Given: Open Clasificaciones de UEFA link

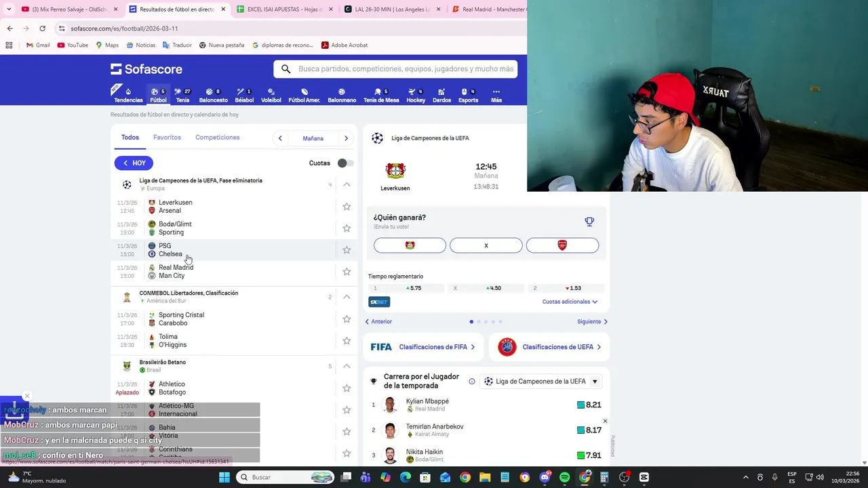Looking at the screenshot, I should (x=549, y=347).
